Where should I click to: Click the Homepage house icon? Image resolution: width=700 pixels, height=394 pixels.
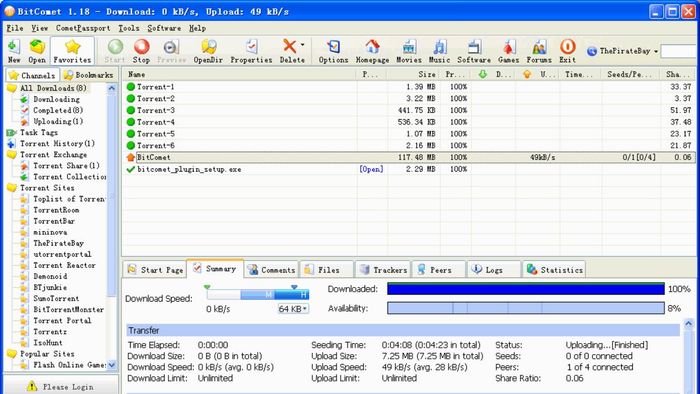click(x=372, y=47)
